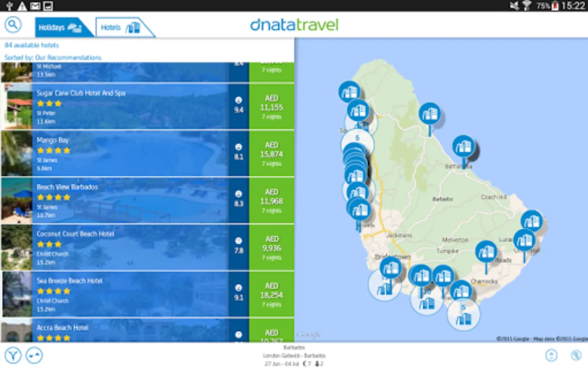Tap the crossed-out globe icon at bottom right

(576, 355)
